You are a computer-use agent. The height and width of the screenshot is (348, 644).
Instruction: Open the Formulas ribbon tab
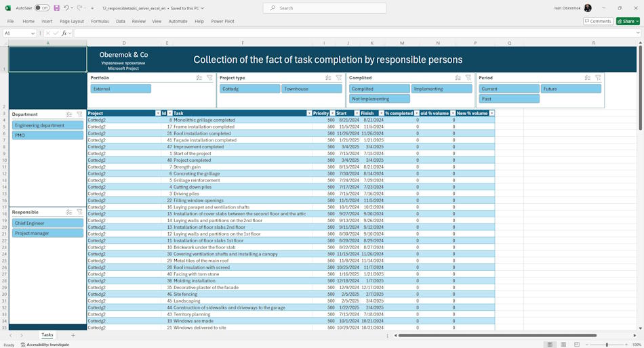(x=100, y=21)
